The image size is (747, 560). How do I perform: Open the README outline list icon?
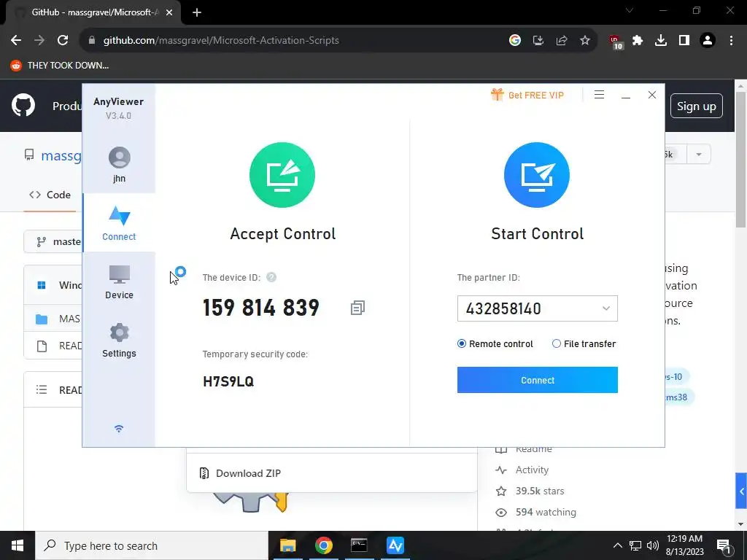[42, 390]
